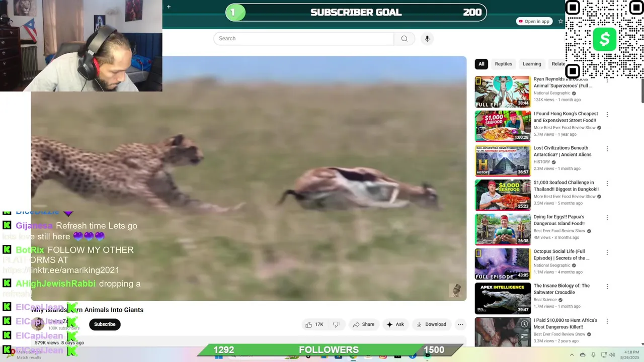Open 'Lost Civilizations Beneath Antarctica?' title
The image size is (644, 362).
tap(562, 151)
